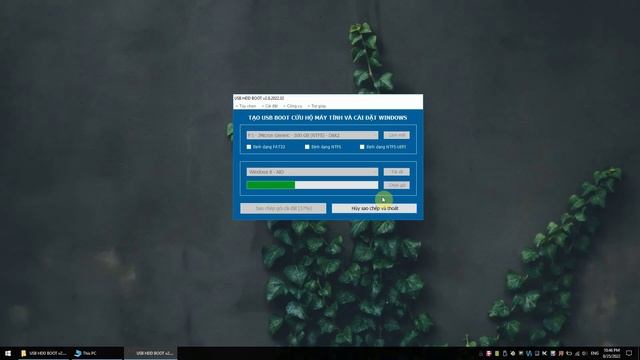Switch the ENG input language indicator

pos(595,353)
